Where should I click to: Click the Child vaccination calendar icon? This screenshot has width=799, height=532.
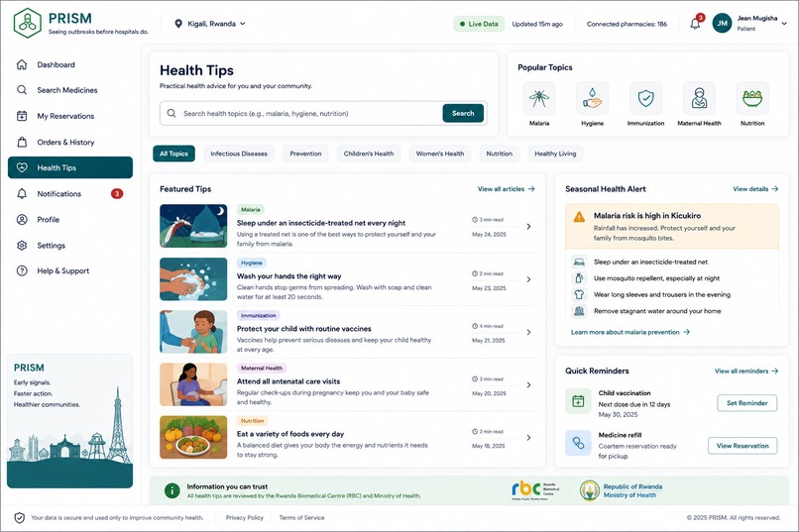tap(578, 401)
